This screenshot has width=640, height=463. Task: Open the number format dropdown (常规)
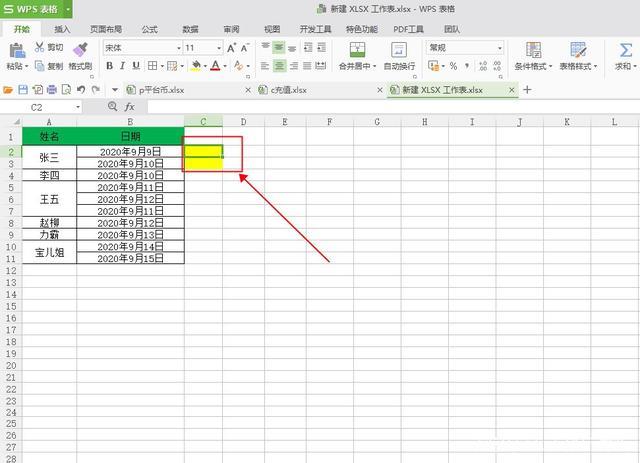(500, 48)
